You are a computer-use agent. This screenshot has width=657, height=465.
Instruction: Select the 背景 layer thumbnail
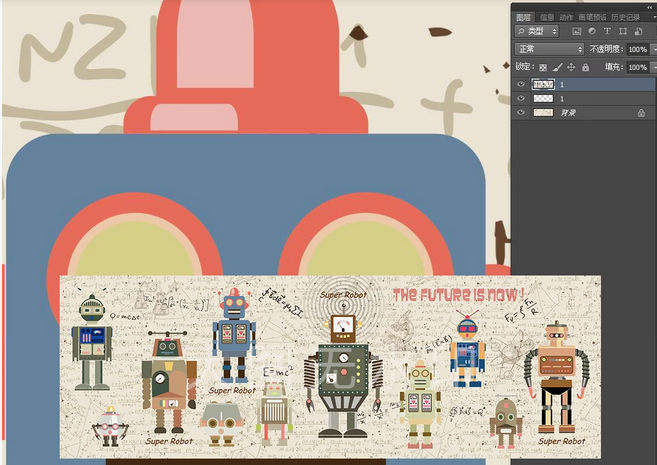[x=543, y=114]
